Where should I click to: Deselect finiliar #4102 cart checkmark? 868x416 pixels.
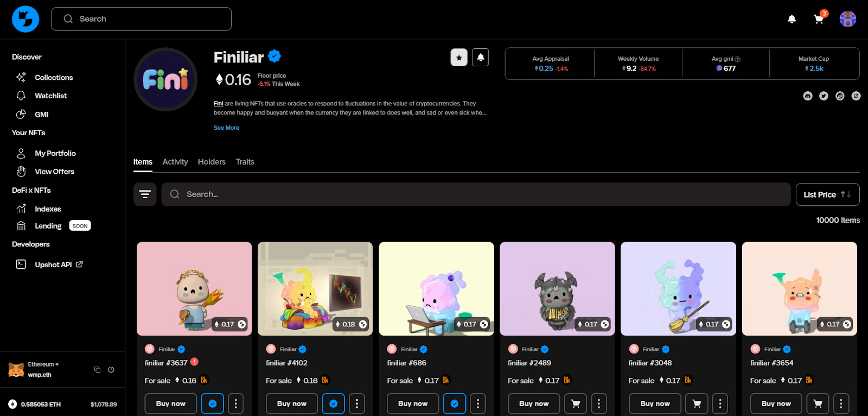(334, 404)
